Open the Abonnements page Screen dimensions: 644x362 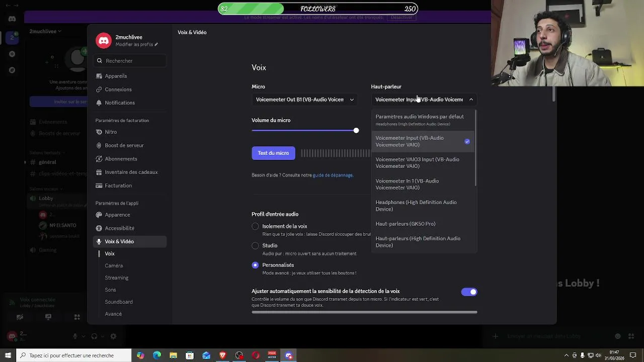pyautogui.click(x=130, y=159)
